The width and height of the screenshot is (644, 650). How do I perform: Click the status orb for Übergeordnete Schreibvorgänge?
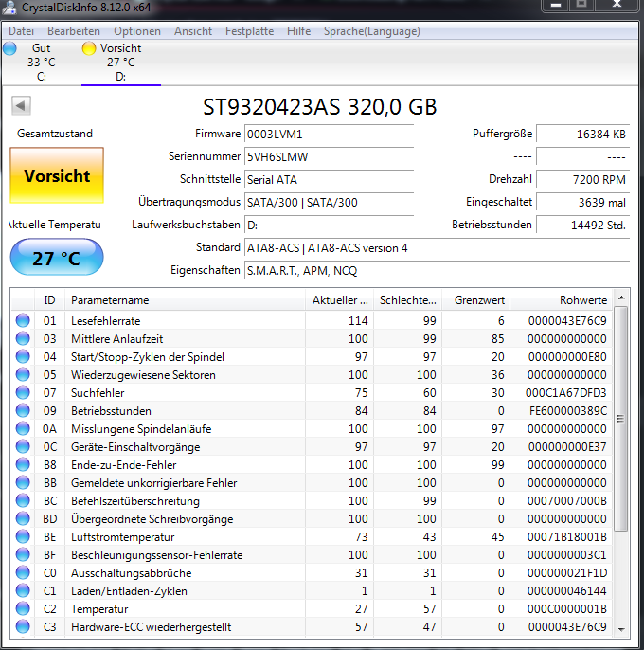coord(23,519)
